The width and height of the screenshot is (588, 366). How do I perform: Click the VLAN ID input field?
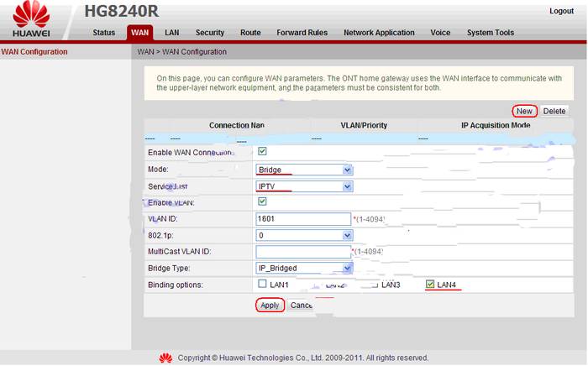click(303, 219)
